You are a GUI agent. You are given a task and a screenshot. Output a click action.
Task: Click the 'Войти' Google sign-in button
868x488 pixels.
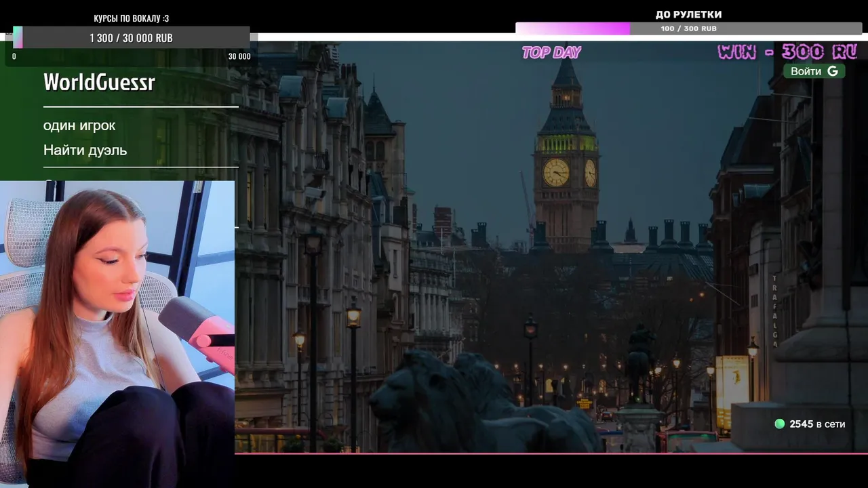coord(814,71)
